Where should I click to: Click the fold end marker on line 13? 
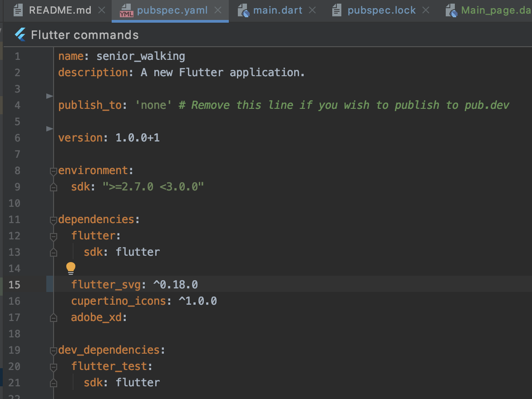click(53, 253)
